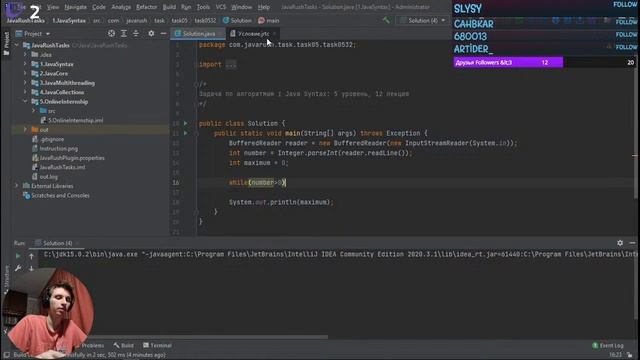Click the down arrow icon in Run panel
Screen dimensions: 640x360
(x=31, y=268)
